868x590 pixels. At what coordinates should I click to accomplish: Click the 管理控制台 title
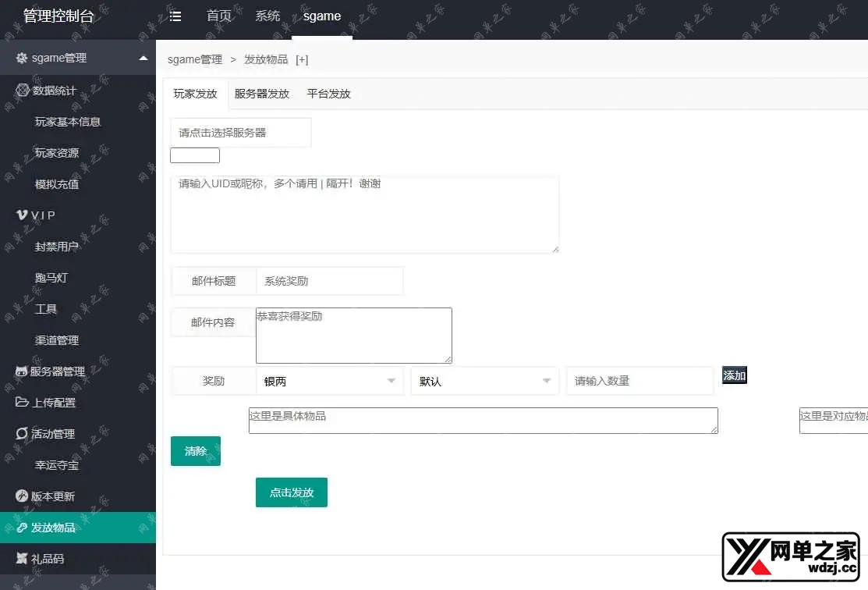click(58, 16)
